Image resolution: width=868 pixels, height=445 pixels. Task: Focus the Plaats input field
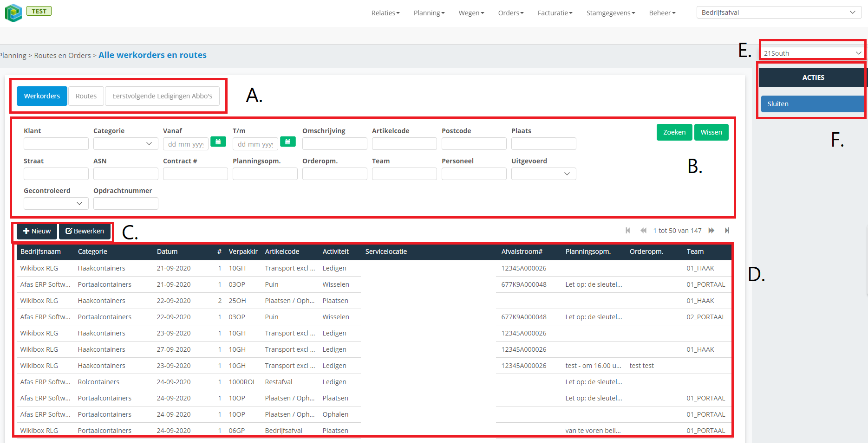pos(543,144)
